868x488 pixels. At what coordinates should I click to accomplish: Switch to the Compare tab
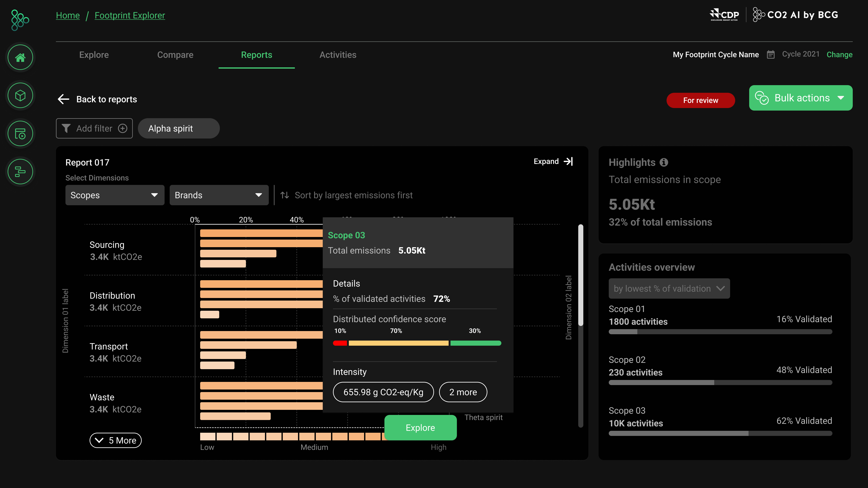coord(175,55)
